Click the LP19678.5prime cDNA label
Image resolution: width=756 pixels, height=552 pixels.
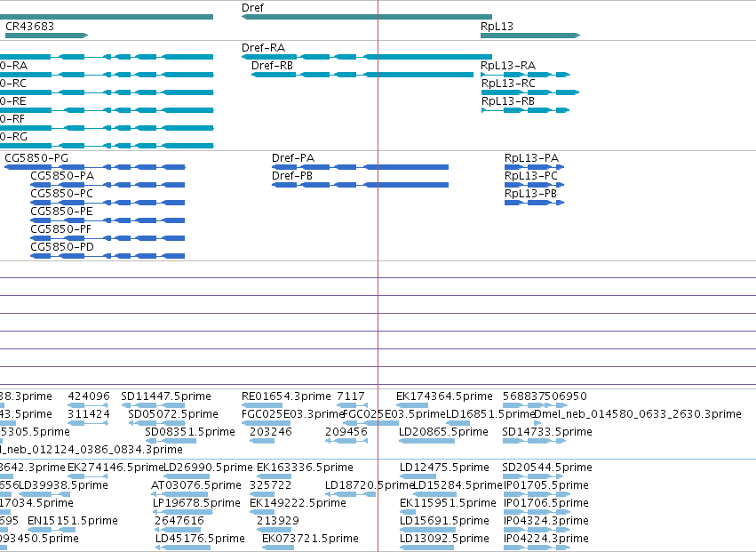(x=196, y=503)
